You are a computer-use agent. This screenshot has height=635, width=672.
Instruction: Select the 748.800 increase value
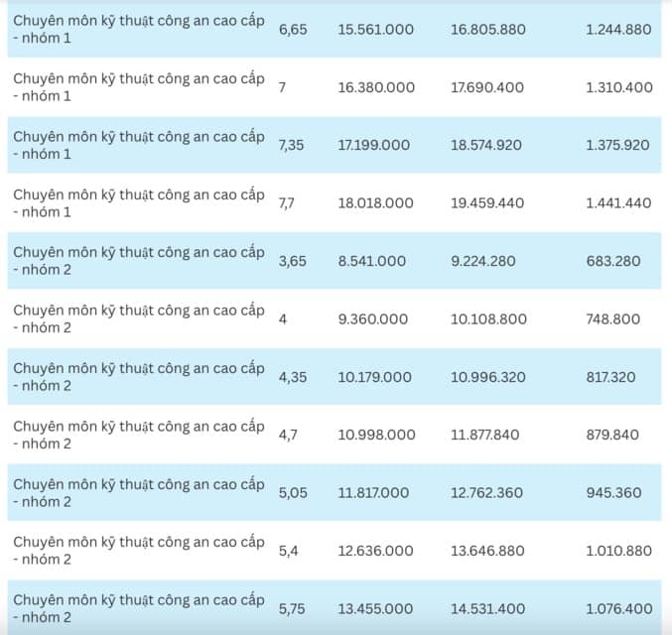click(613, 319)
